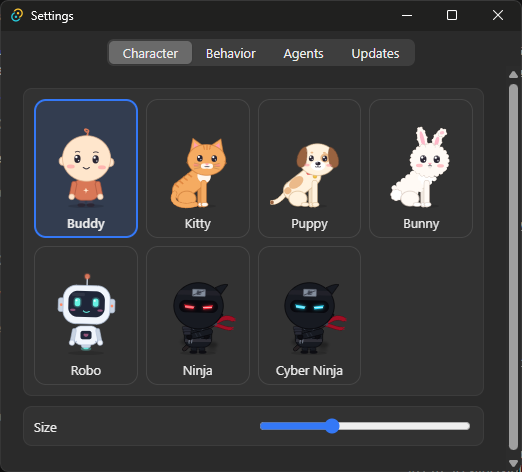Pick the Cyber Ninja character

pos(309,315)
